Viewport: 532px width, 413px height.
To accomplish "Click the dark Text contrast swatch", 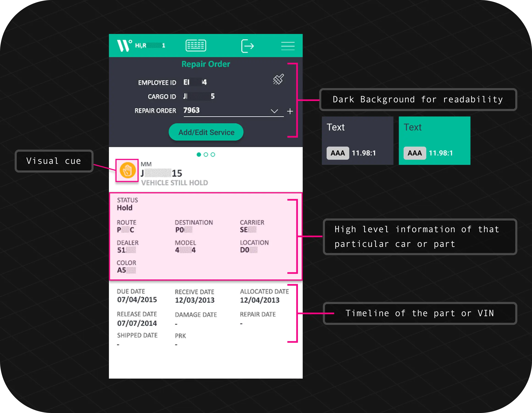I will 357,141.
